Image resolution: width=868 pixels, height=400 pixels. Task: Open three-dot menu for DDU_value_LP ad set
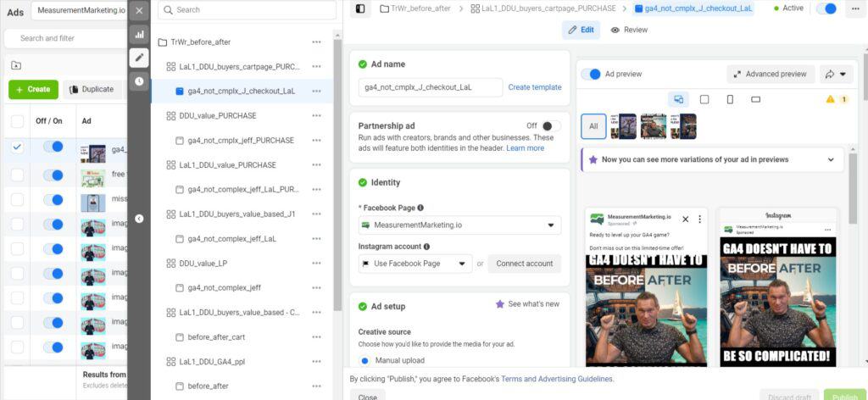(316, 264)
